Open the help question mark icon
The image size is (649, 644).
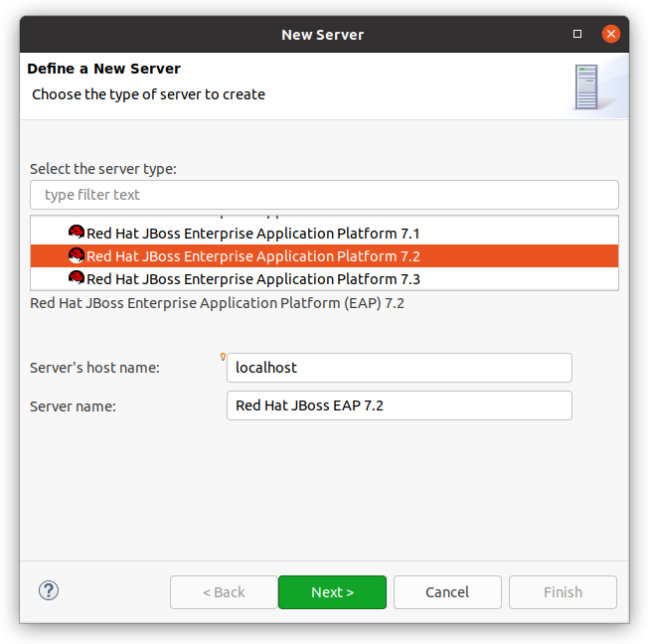(49, 590)
